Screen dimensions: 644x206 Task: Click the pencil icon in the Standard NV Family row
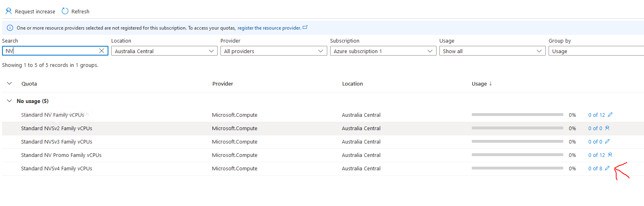(x=610, y=115)
